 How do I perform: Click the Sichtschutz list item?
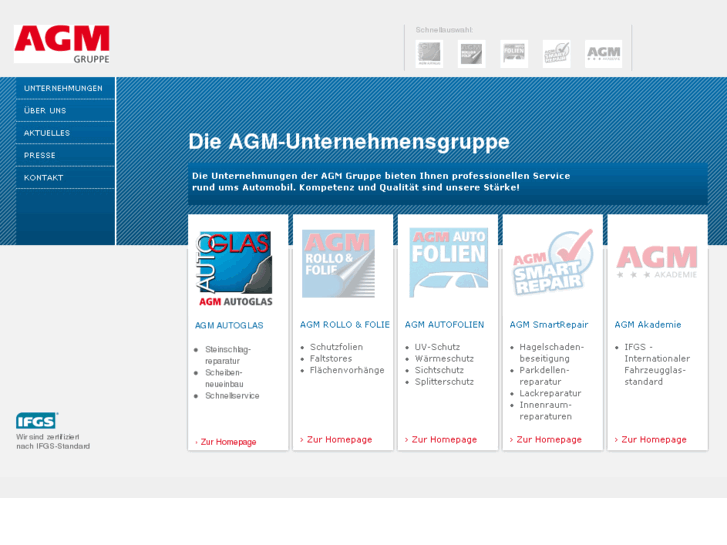tap(439, 370)
